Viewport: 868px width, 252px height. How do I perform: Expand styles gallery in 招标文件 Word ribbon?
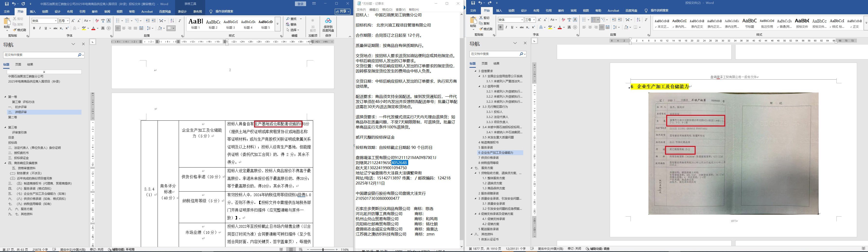point(278,24)
